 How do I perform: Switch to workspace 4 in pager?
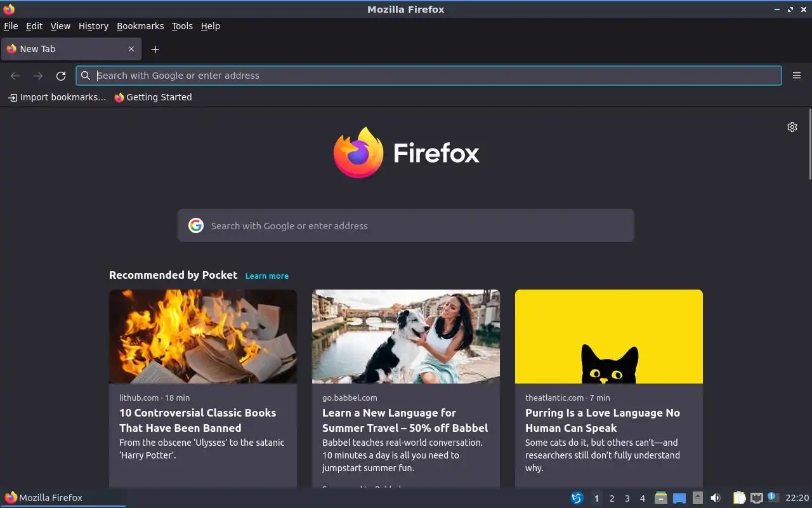(x=642, y=498)
